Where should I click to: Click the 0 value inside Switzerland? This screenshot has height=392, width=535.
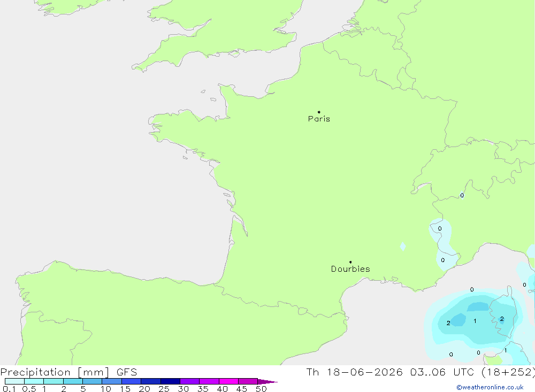click(x=462, y=196)
